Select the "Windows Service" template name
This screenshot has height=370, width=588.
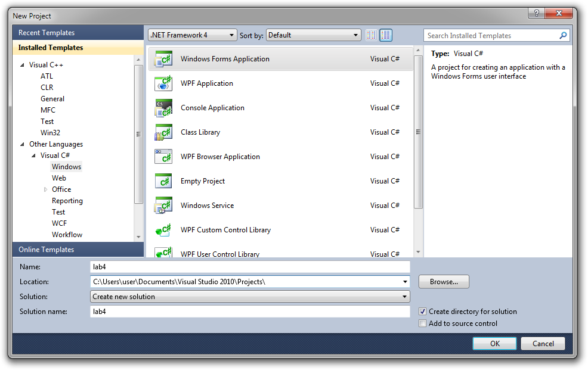click(208, 205)
